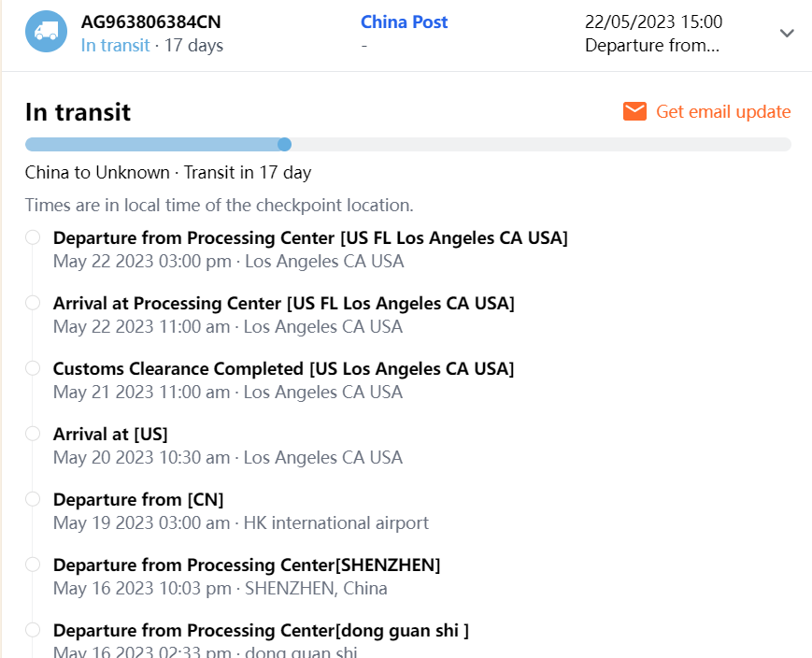This screenshot has height=658, width=812.
Task: Click the In transit status label
Action: (115, 45)
